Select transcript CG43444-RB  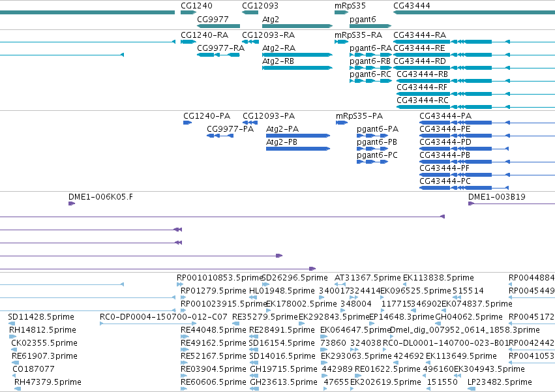[422, 74]
